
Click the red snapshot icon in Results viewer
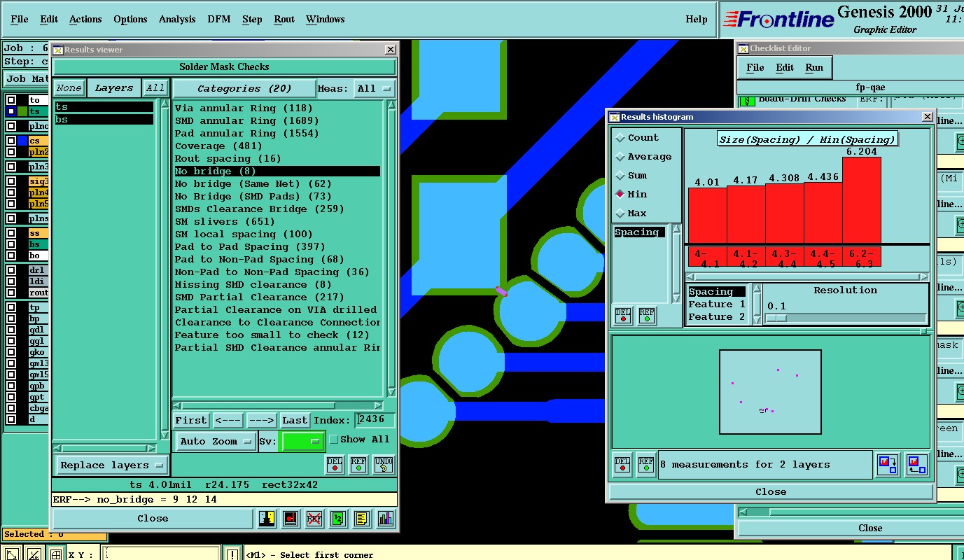[x=291, y=519]
